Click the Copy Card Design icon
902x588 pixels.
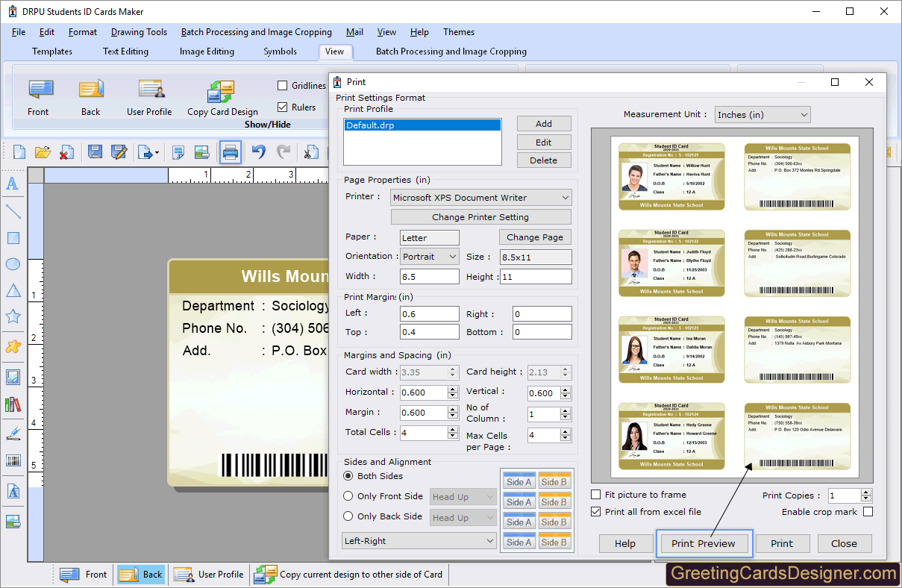(221, 97)
